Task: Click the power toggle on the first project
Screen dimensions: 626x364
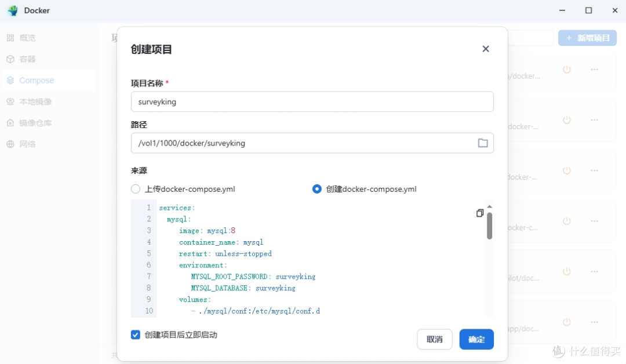Action: [566, 70]
